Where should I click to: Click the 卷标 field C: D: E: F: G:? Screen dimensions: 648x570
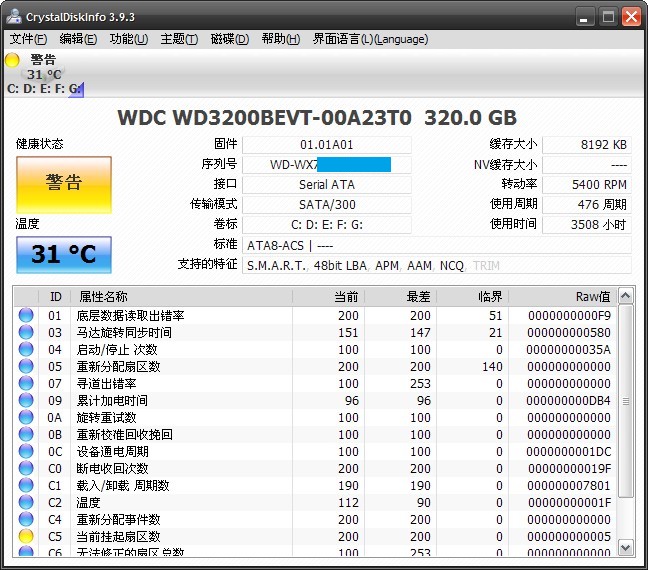tap(326, 225)
